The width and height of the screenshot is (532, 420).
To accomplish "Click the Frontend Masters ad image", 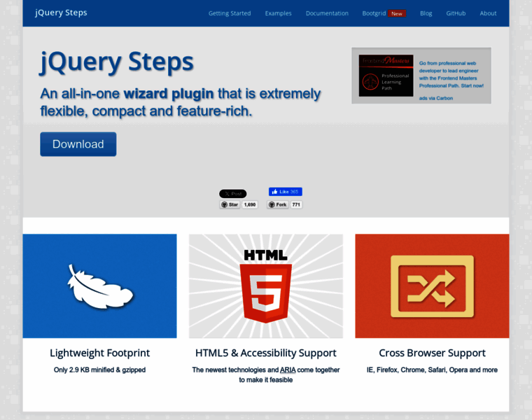I will pos(386,76).
